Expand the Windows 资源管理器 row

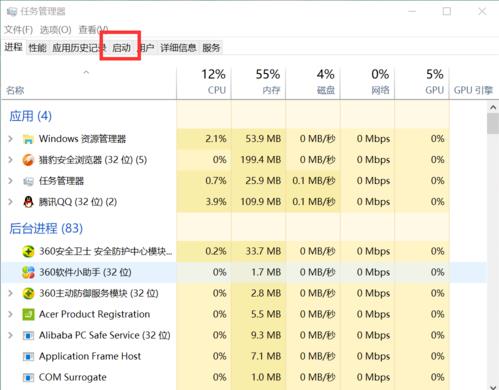tap(11, 139)
